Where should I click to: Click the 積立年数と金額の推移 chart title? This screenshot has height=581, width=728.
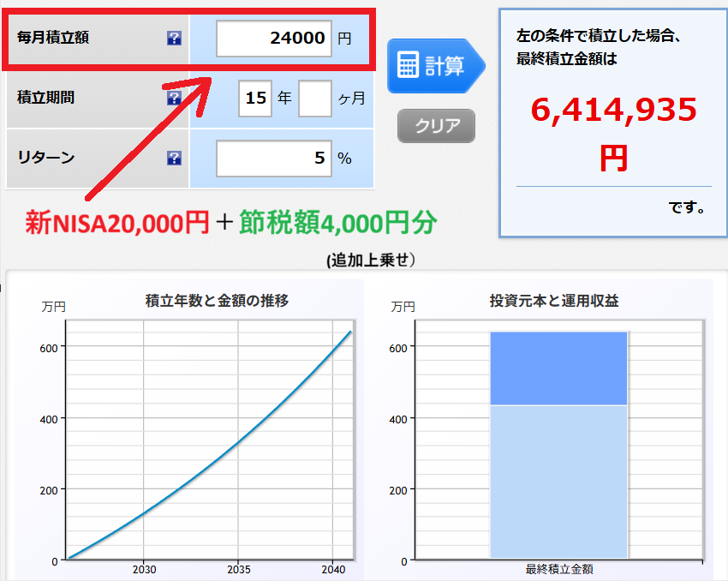coord(217,301)
